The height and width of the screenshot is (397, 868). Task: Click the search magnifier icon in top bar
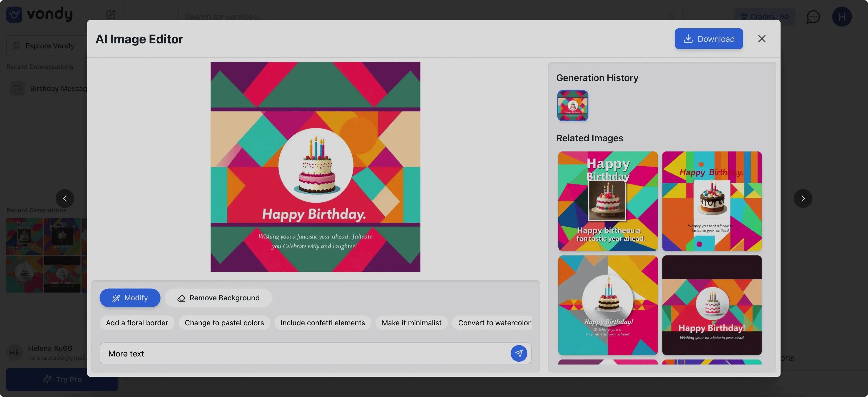tap(672, 17)
